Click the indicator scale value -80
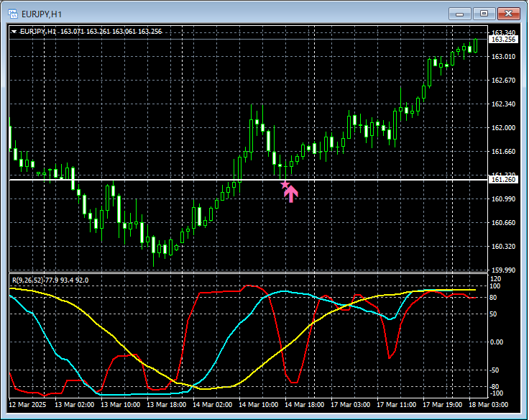This screenshot has height=420, width=529. click(x=494, y=387)
